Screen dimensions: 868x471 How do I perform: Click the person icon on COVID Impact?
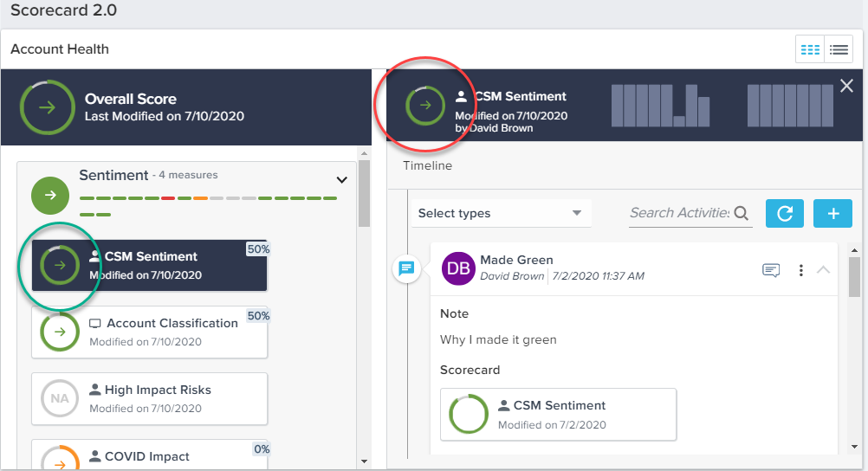click(x=95, y=456)
